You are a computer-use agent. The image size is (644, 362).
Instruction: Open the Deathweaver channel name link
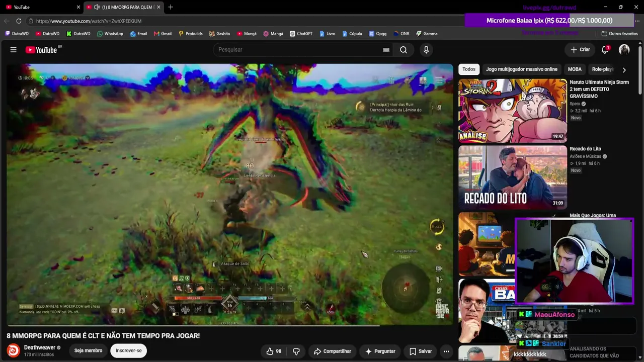(40, 347)
